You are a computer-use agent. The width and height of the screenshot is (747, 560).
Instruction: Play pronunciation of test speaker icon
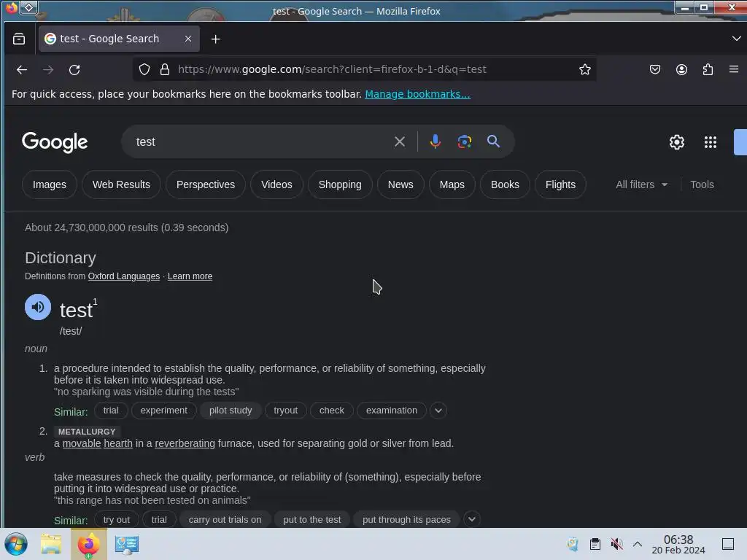pyautogui.click(x=38, y=307)
